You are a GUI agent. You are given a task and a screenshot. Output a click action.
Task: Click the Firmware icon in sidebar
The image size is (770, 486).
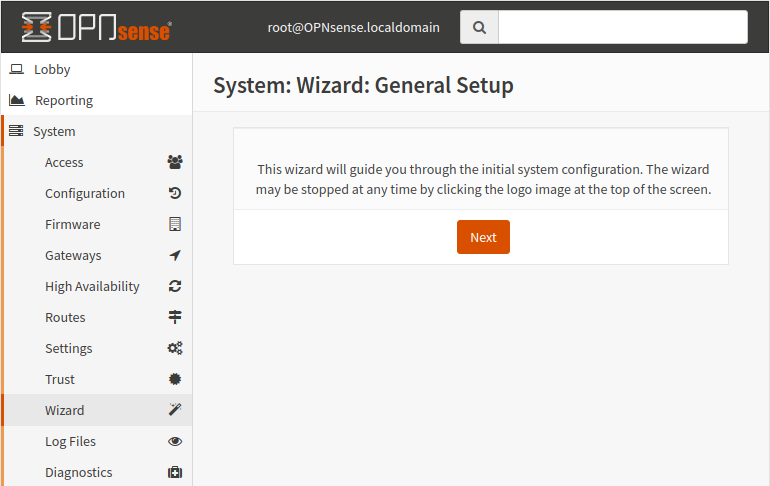[x=175, y=224]
